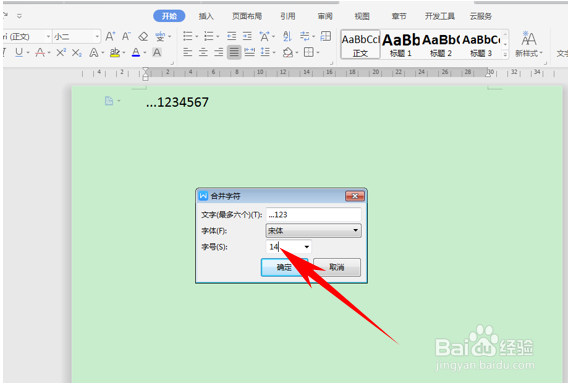Screen dimensions: 568x385
Task: Click the tab stops icon beside paragraph marks
Action: [326, 36]
